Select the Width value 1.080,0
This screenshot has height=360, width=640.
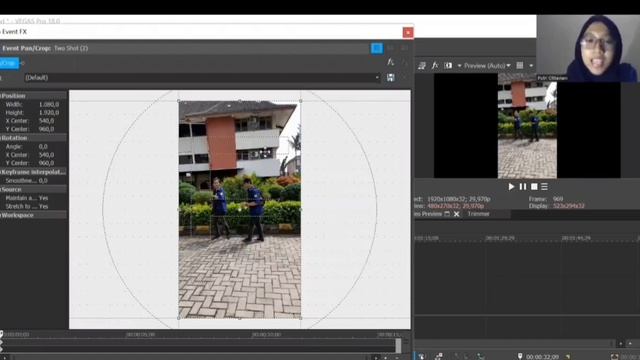click(x=49, y=104)
